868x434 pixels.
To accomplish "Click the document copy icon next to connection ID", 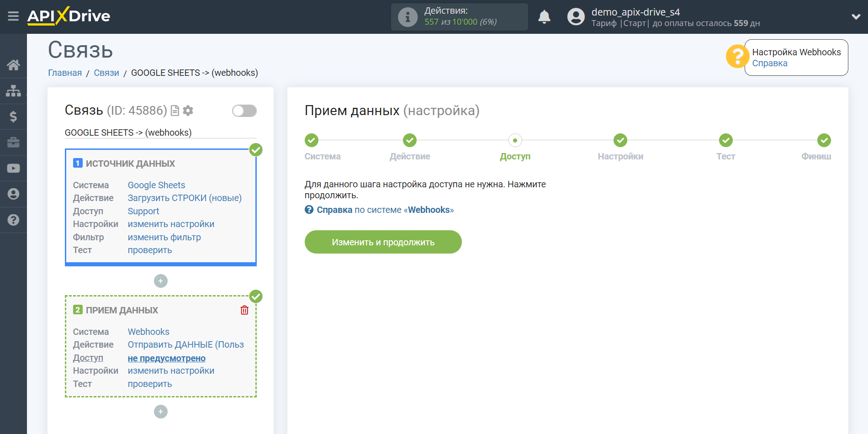I will (175, 111).
